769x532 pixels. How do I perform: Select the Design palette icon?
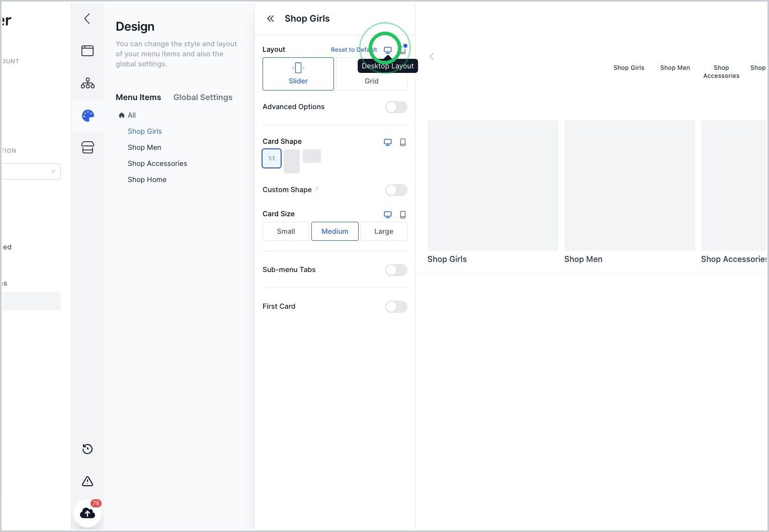(88, 116)
